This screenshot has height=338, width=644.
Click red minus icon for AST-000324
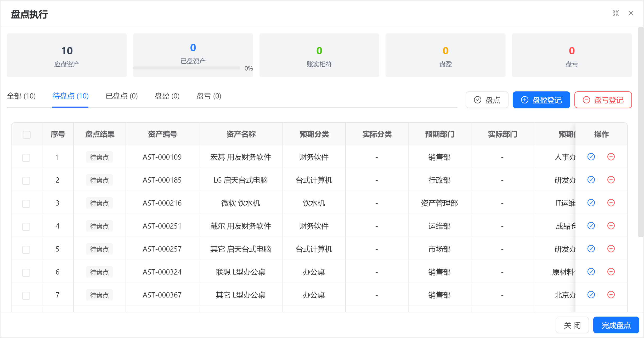611,272
